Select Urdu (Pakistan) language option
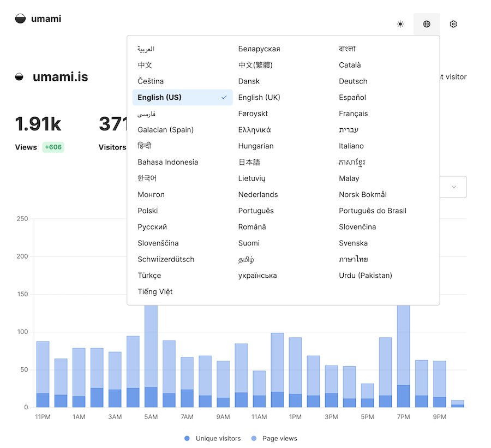The width and height of the screenshot is (491, 448). [366, 276]
